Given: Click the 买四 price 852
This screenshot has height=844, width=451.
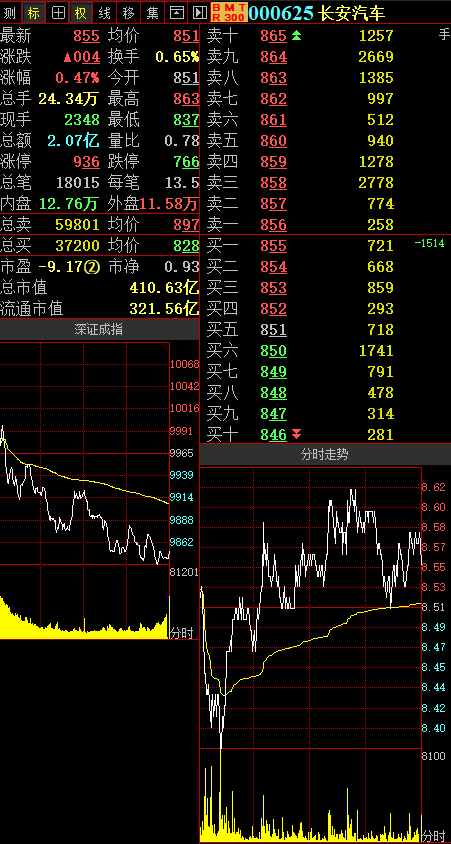Looking at the screenshot, I should pos(273,309).
